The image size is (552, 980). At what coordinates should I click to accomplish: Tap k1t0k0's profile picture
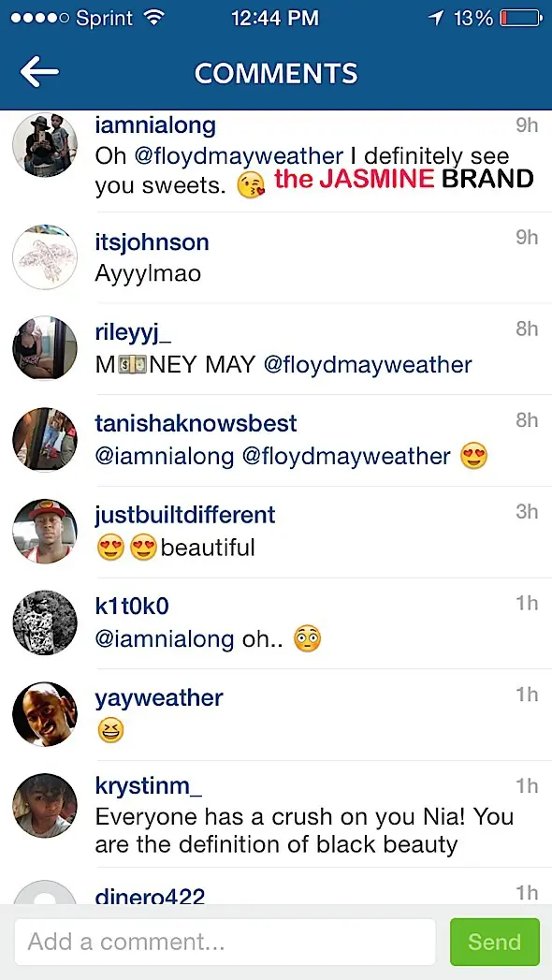point(45,622)
